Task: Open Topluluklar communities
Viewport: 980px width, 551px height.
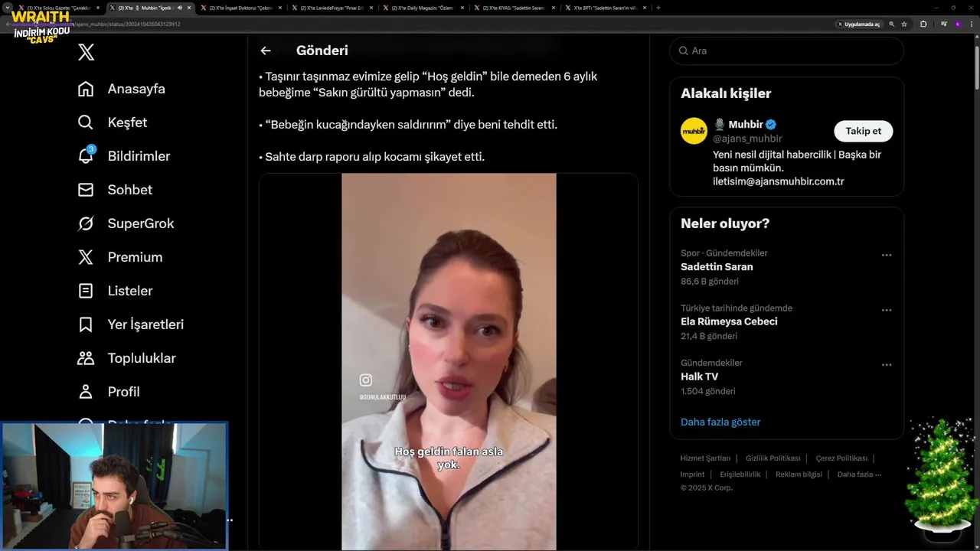Action: tap(126, 358)
